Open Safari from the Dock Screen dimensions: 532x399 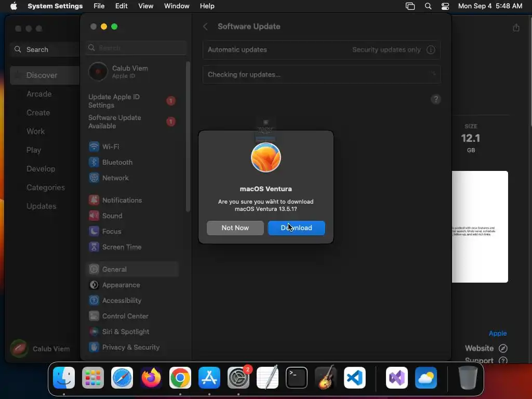pos(122,378)
